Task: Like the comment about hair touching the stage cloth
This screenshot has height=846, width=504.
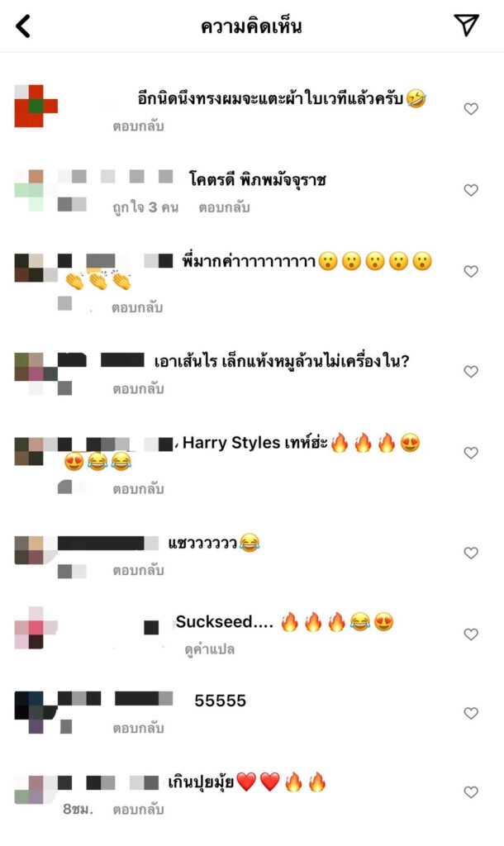Action: click(x=471, y=109)
